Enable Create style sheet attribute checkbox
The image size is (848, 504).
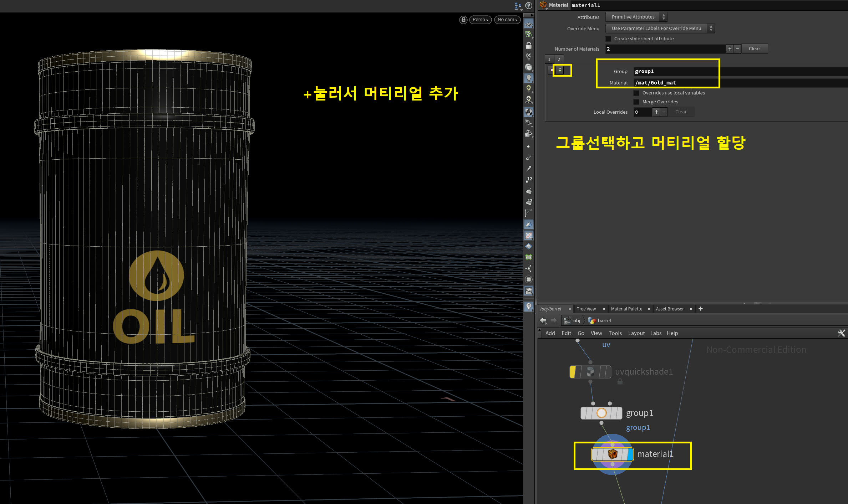pyautogui.click(x=609, y=39)
